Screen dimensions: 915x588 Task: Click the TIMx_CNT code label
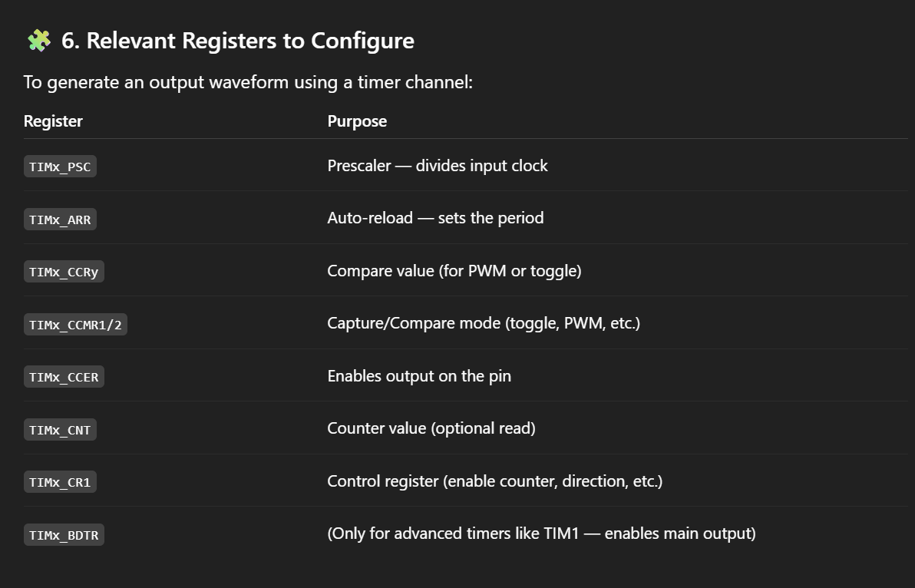pyautogui.click(x=60, y=430)
